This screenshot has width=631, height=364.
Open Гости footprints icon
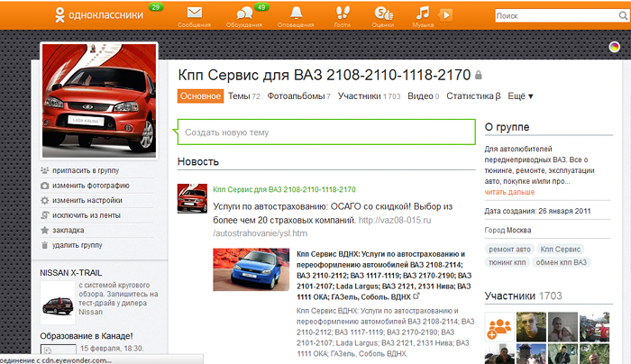342,13
